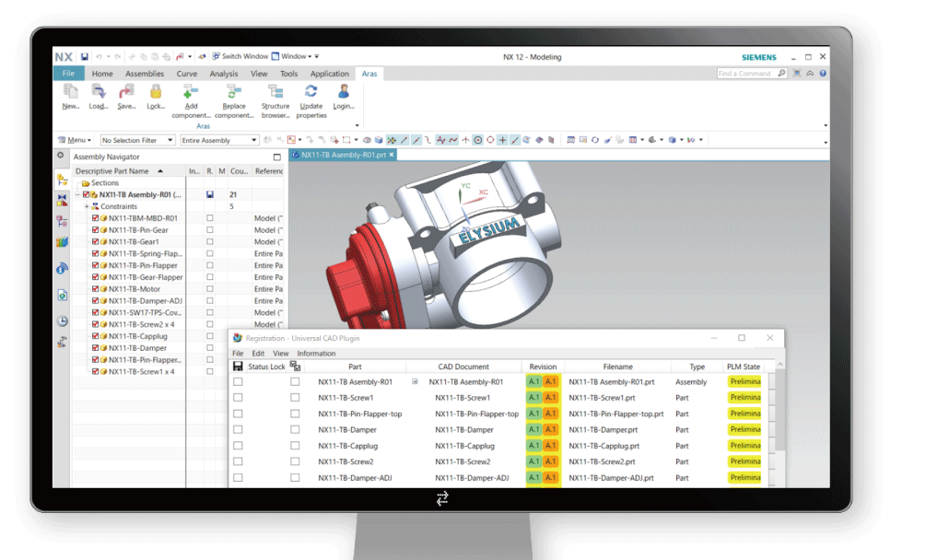This screenshot has height=560, width=926.
Task: Close the NX11-TB Asembly-R01.prt document tab
Action: point(391,155)
